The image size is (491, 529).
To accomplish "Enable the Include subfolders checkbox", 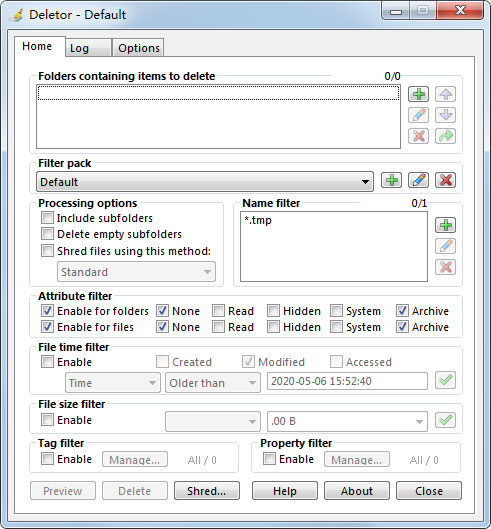I will 47,218.
